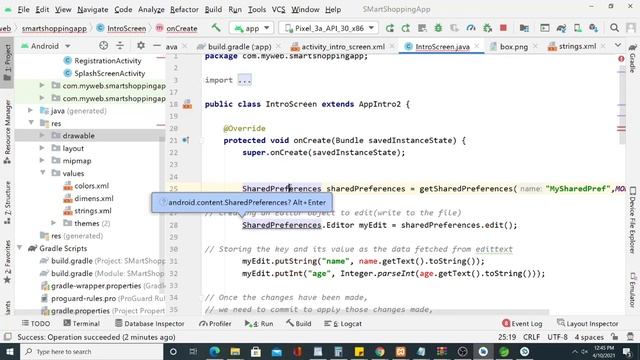Click the project panel locate target icon
Screen dimensions: 640x360
(103, 46)
